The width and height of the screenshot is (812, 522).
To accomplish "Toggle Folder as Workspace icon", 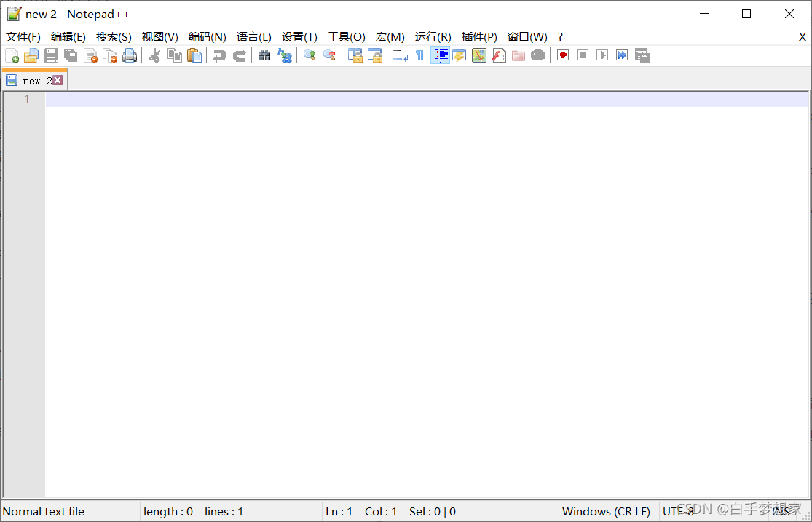I will click(519, 55).
